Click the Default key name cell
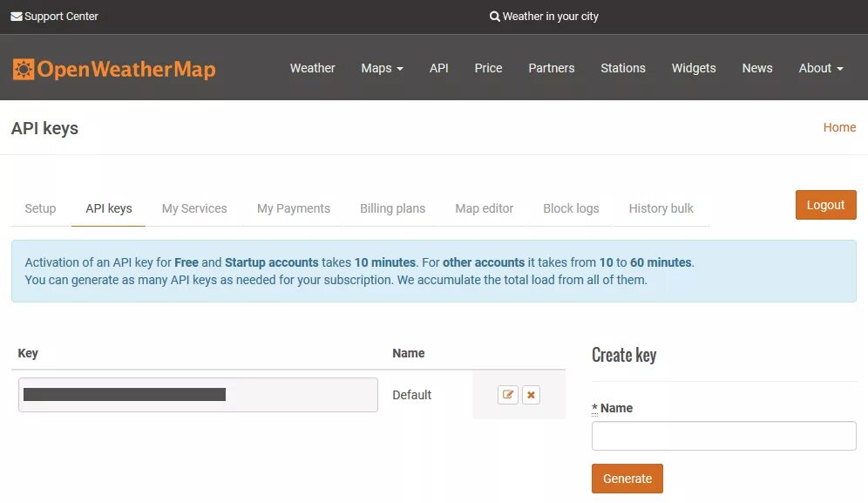Viewport: 868px width, 503px height. click(x=412, y=395)
